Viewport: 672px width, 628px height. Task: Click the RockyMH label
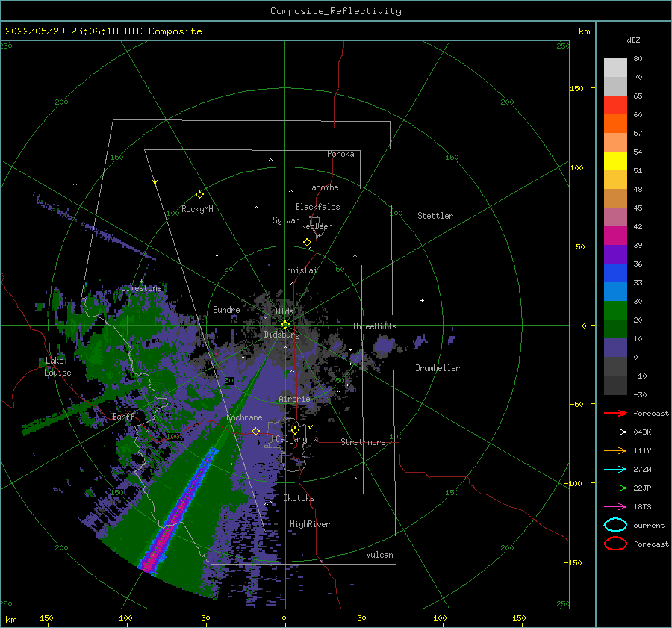click(x=197, y=209)
